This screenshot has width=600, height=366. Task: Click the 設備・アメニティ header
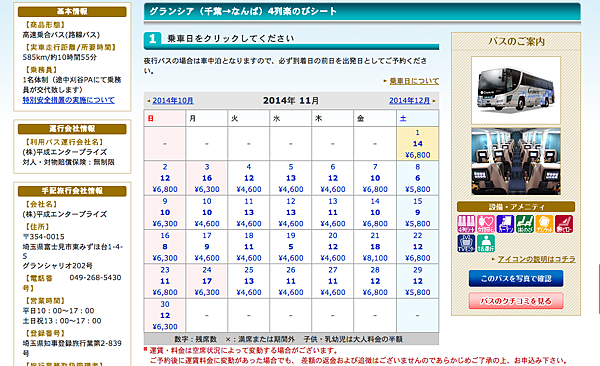tap(516, 207)
